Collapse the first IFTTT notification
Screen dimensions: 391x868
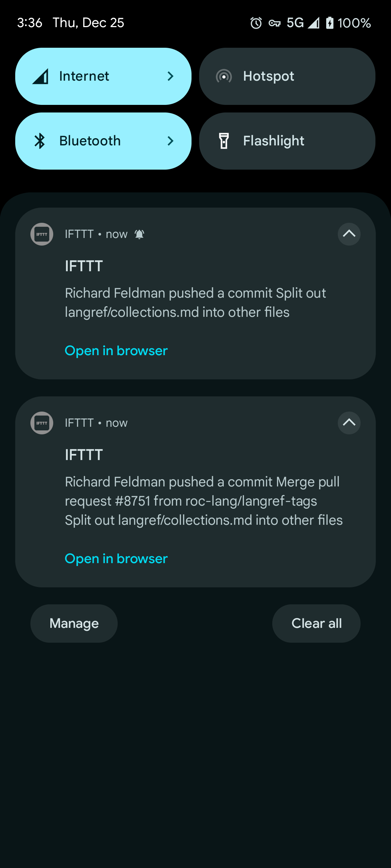point(349,234)
